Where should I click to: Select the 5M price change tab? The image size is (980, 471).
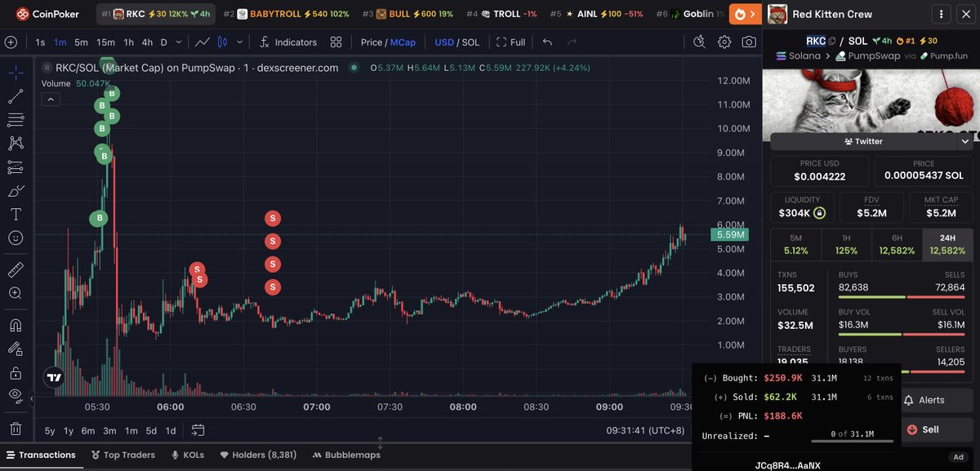[795, 245]
